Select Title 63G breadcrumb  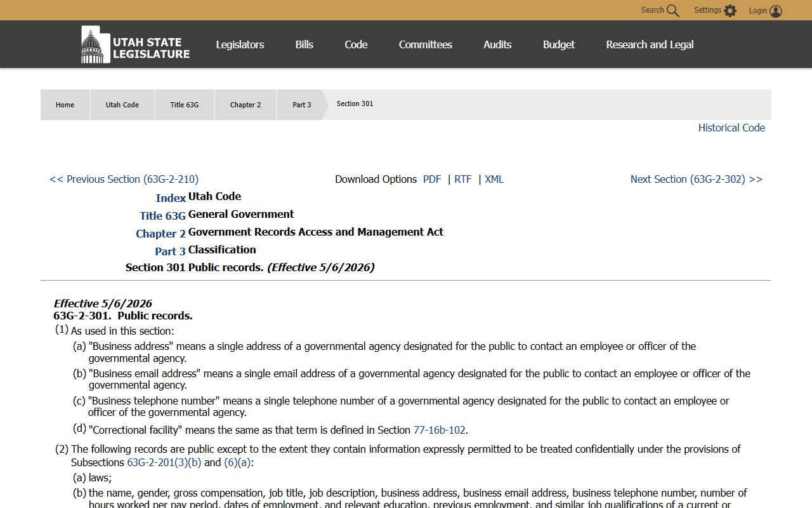[185, 105]
